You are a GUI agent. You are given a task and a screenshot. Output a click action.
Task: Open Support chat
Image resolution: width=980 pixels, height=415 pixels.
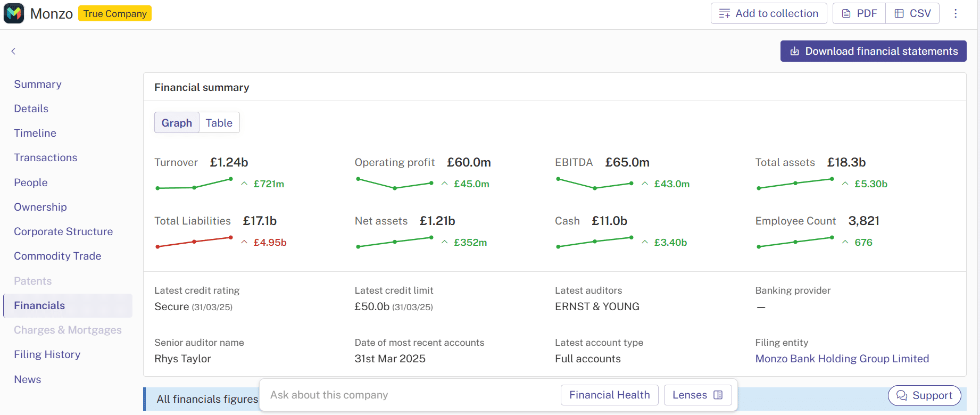[x=925, y=395]
